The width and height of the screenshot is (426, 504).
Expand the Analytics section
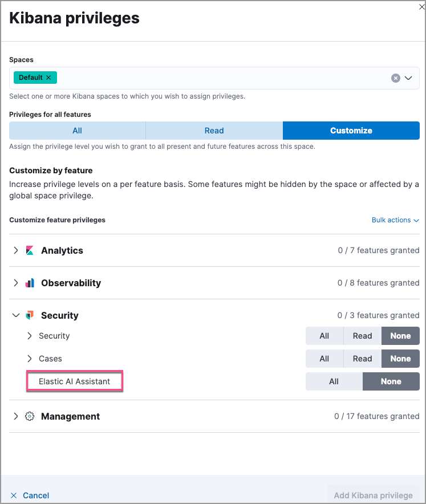pos(16,250)
